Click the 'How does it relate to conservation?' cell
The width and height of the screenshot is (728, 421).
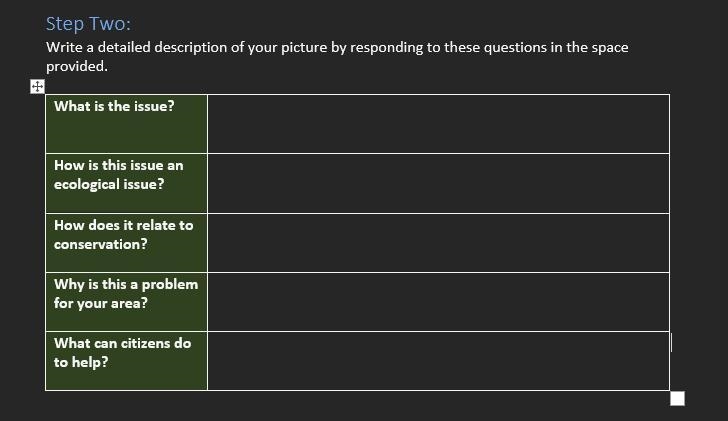point(126,243)
